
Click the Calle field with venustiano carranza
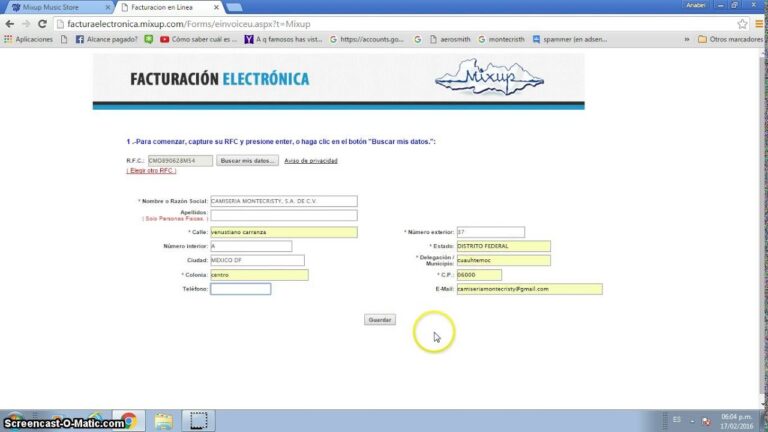point(284,232)
